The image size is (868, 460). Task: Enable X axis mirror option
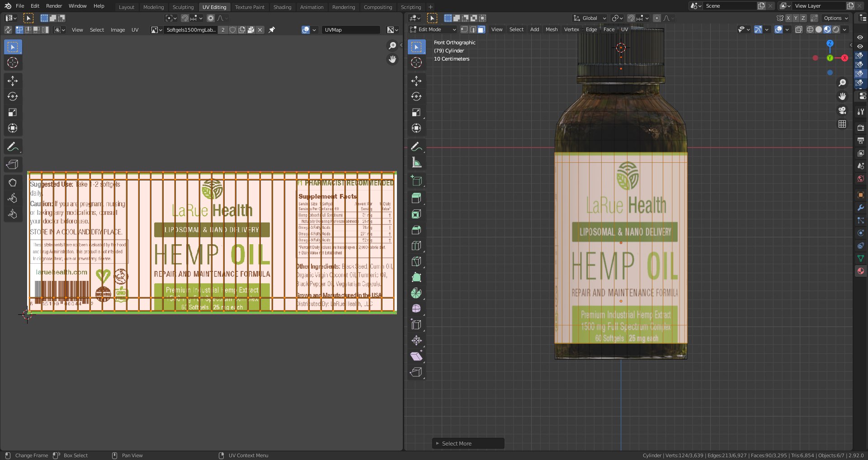788,18
